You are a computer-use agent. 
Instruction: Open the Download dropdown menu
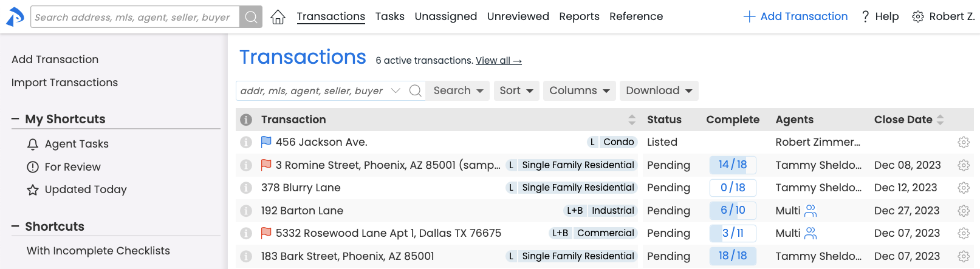pyautogui.click(x=659, y=91)
